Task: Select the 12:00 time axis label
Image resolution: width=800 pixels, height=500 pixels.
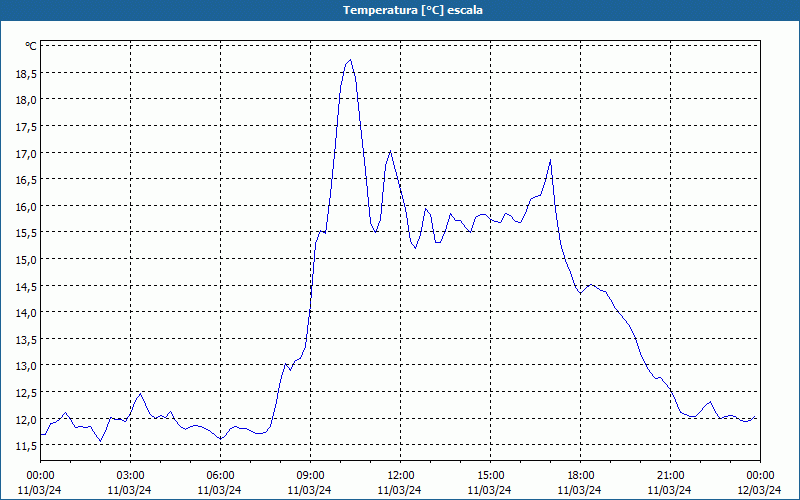Action: (401, 476)
